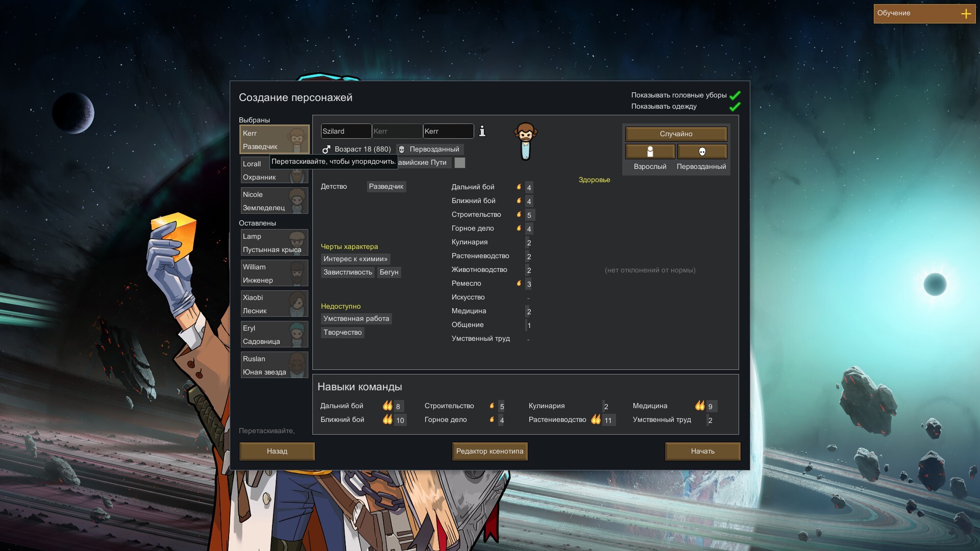980x551 pixels.
Task: Click the fire icon next to Медицина team skill
Action: click(700, 405)
